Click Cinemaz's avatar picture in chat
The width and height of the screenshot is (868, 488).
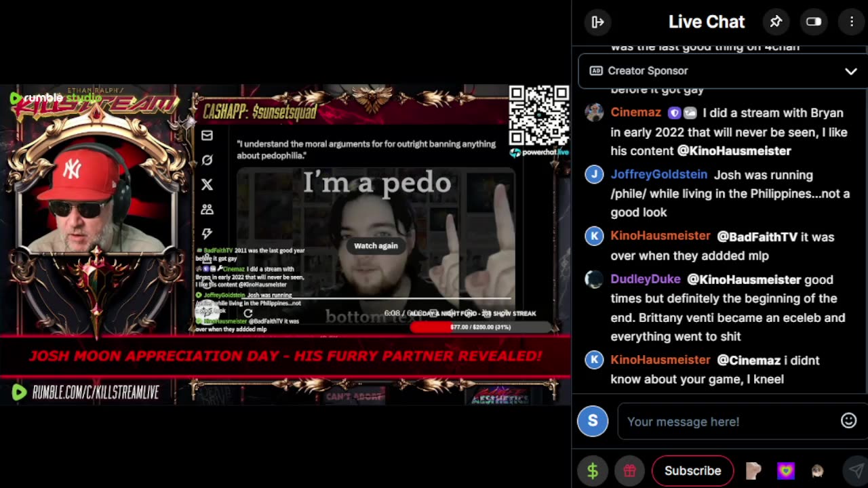coord(594,113)
